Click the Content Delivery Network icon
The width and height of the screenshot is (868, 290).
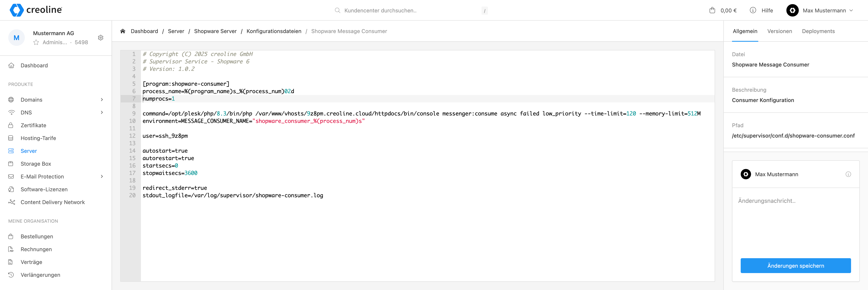(x=11, y=202)
